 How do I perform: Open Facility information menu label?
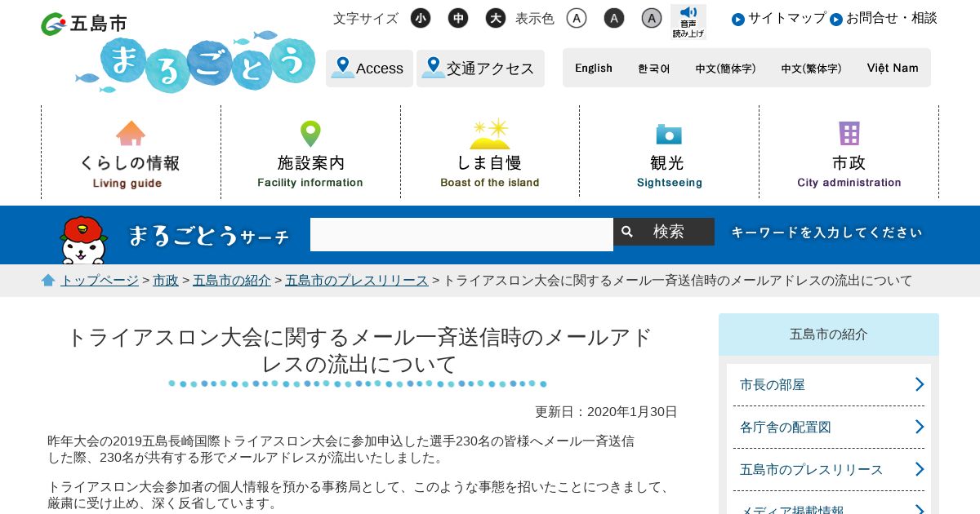tap(310, 183)
